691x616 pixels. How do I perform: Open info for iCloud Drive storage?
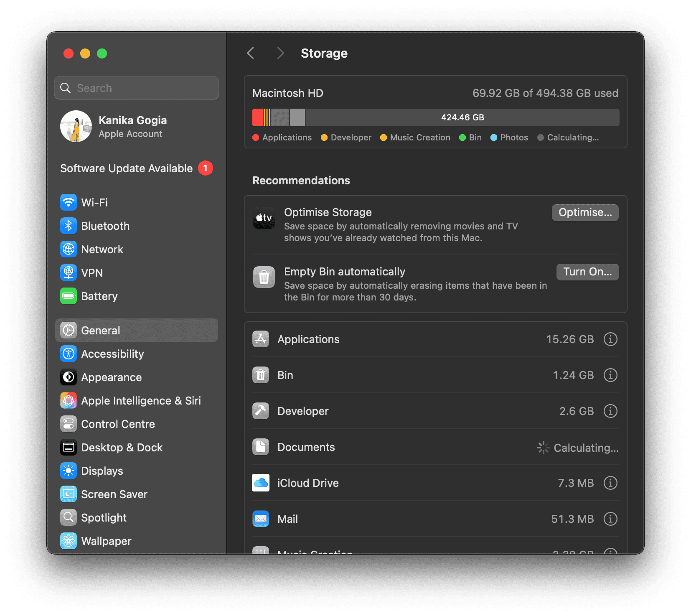pos(610,483)
